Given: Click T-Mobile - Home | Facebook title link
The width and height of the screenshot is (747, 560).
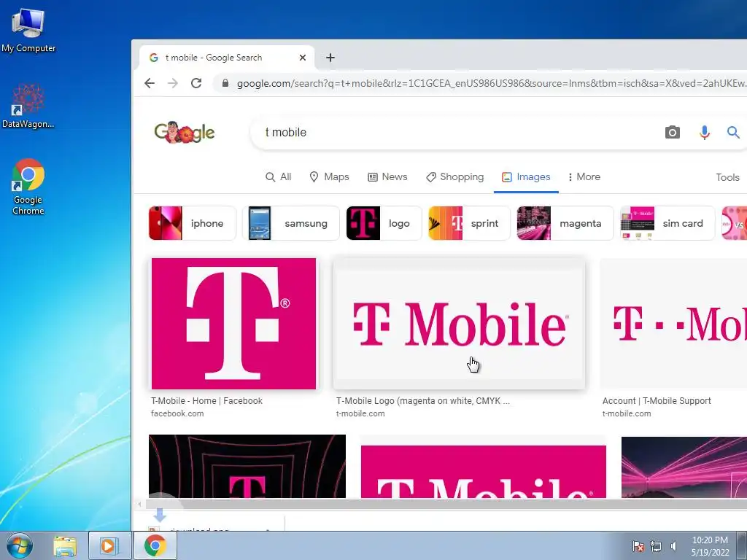Looking at the screenshot, I should pos(206,401).
